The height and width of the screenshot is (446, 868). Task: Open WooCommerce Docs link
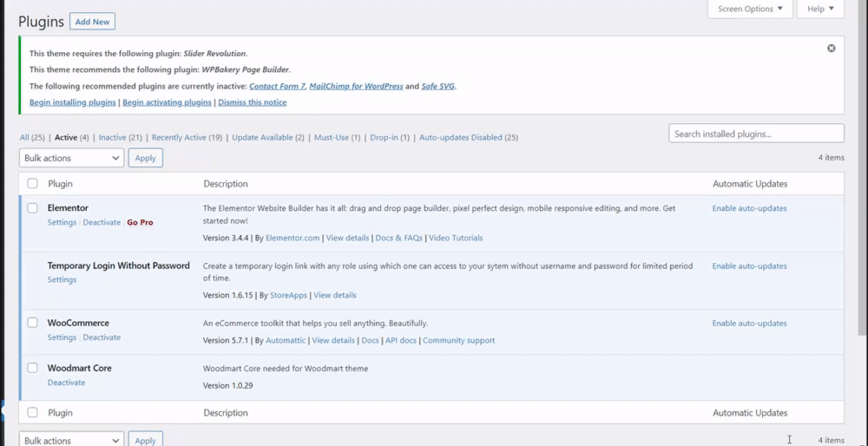pyautogui.click(x=370, y=340)
